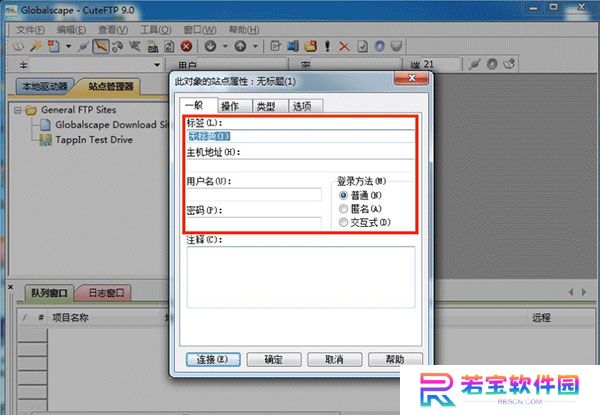Screen dimensions: 600x415
Task: Open the 文件(F) menu
Action: 31,30
